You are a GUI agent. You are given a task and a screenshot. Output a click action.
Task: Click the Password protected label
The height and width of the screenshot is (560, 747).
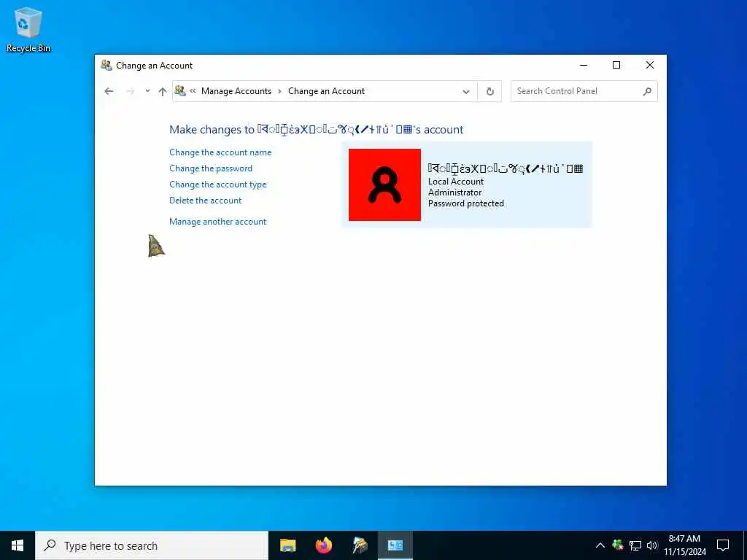pyautogui.click(x=466, y=203)
